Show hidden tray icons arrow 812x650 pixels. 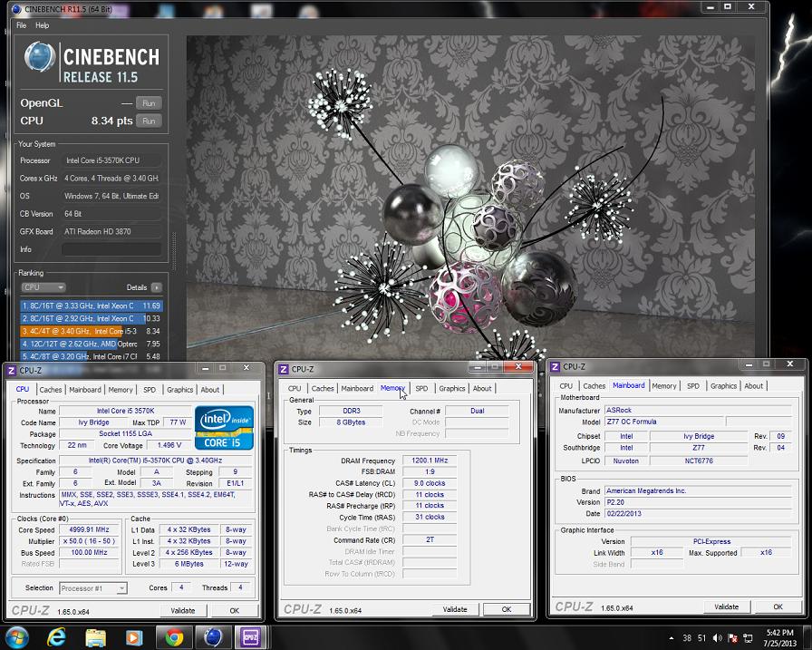click(672, 638)
